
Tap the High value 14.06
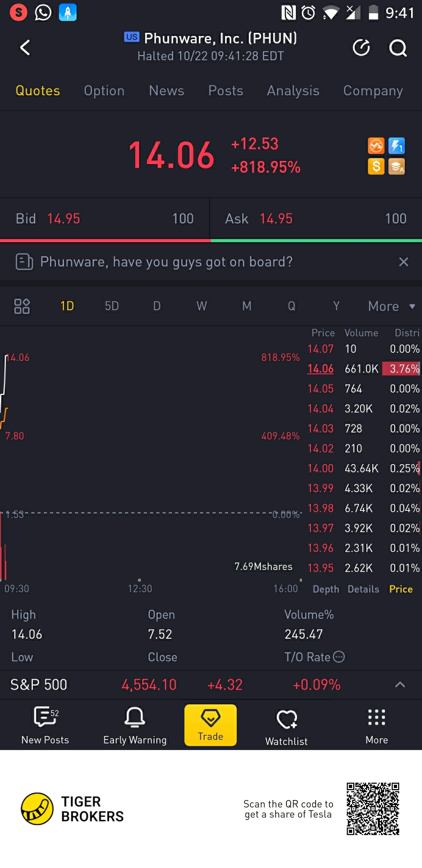click(27, 634)
